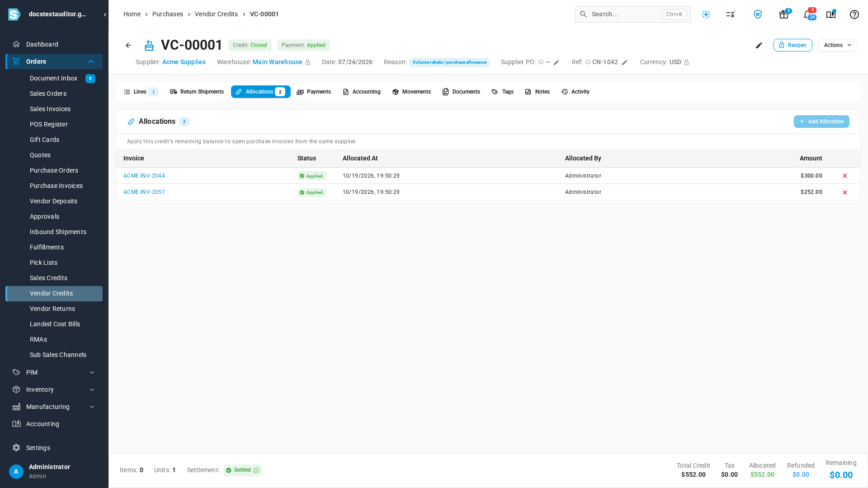Switch to the Return Shipments tab
The width and height of the screenshot is (868, 488).
point(197,92)
